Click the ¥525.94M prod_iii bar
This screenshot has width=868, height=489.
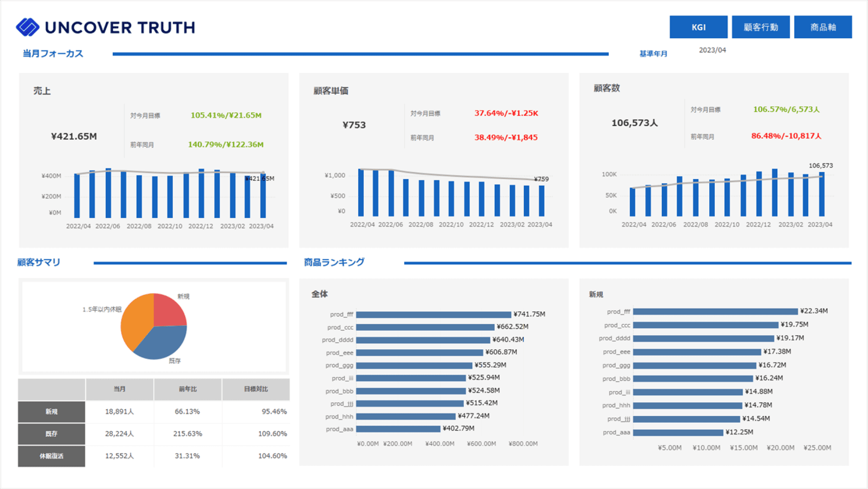click(411, 378)
